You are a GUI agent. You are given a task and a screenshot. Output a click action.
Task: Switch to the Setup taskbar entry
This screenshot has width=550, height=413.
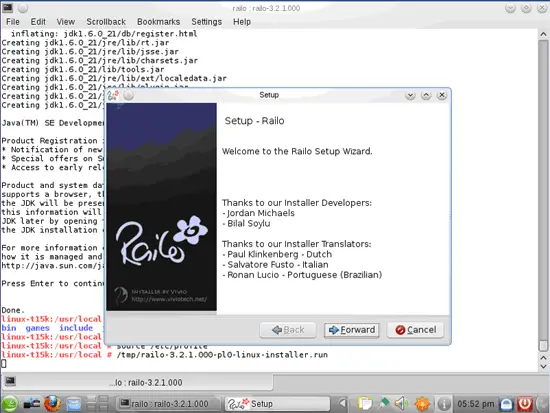click(x=277, y=404)
